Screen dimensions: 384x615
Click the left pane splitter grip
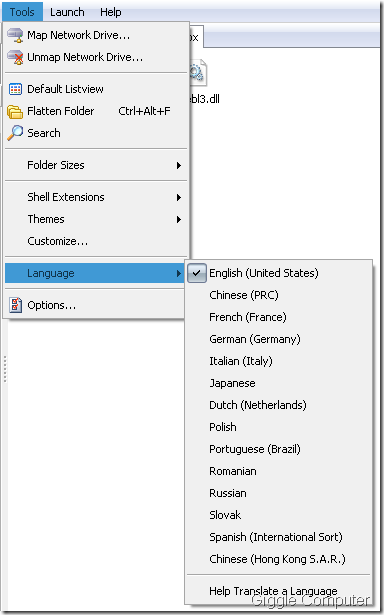[x=5, y=369]
